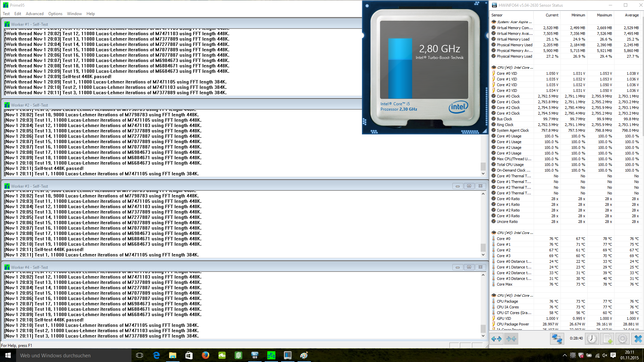This screenshot has width=644, height=362.
Task: Click Prime95 icon in taskbar
Action: [271, 355]
